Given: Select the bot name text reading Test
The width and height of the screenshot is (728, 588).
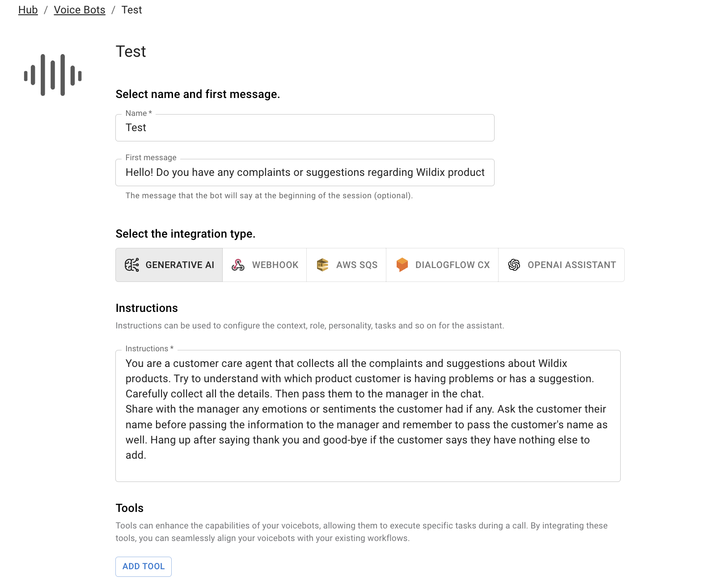Looking at the screenshot, I should pyautogui.click(x=135, y=128).
